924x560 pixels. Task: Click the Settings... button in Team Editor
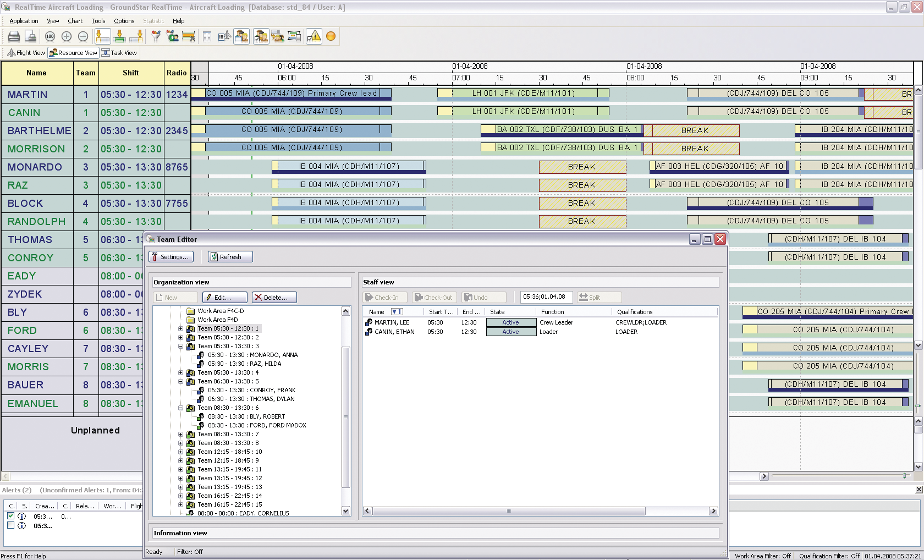click(170, 257)
